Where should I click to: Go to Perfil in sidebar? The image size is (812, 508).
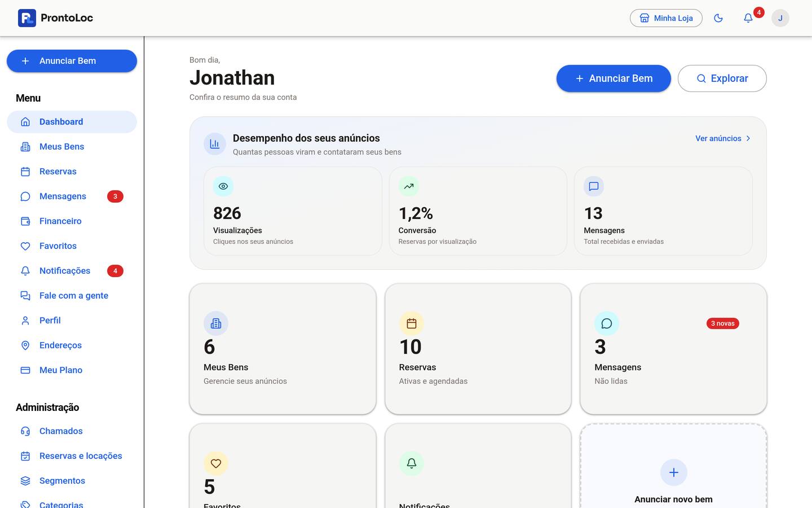[72, 321]
